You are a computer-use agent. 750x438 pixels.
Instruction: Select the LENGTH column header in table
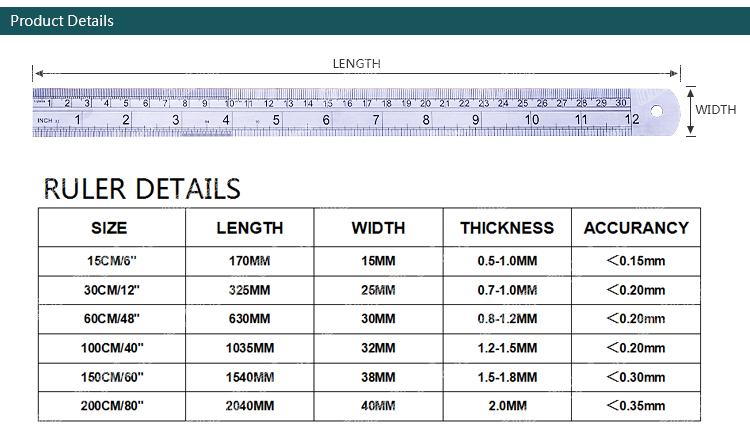tap(250, 228)
